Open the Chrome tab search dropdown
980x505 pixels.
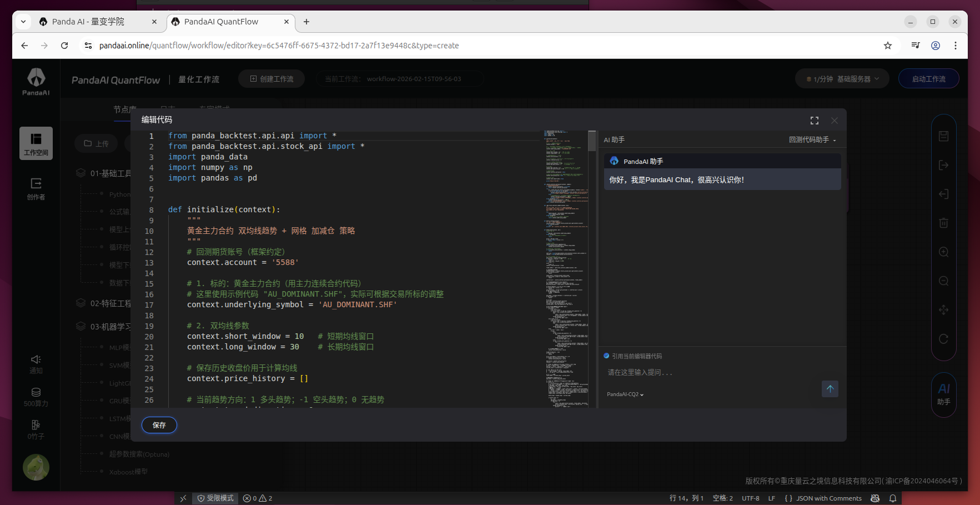point(23,22)
